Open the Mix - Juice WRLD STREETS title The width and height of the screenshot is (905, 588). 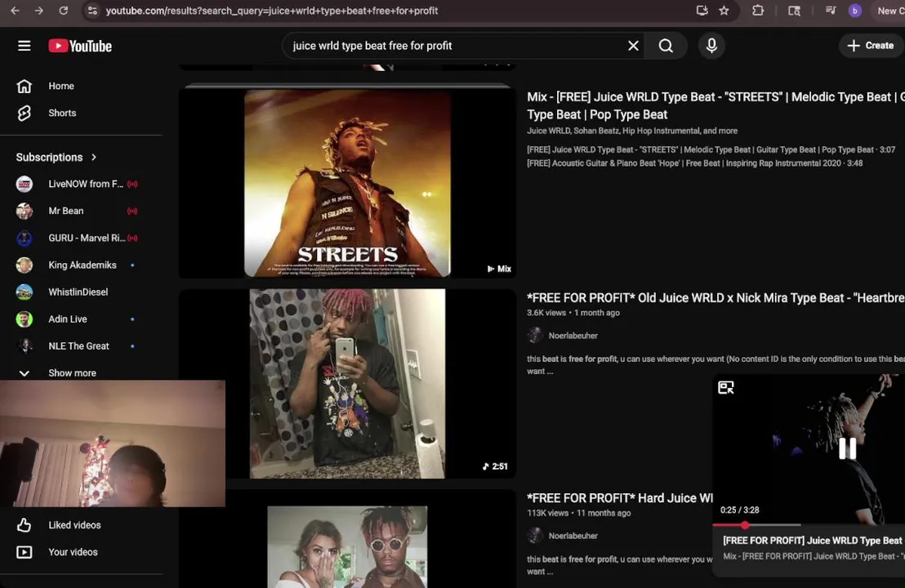tap(716, 105)
